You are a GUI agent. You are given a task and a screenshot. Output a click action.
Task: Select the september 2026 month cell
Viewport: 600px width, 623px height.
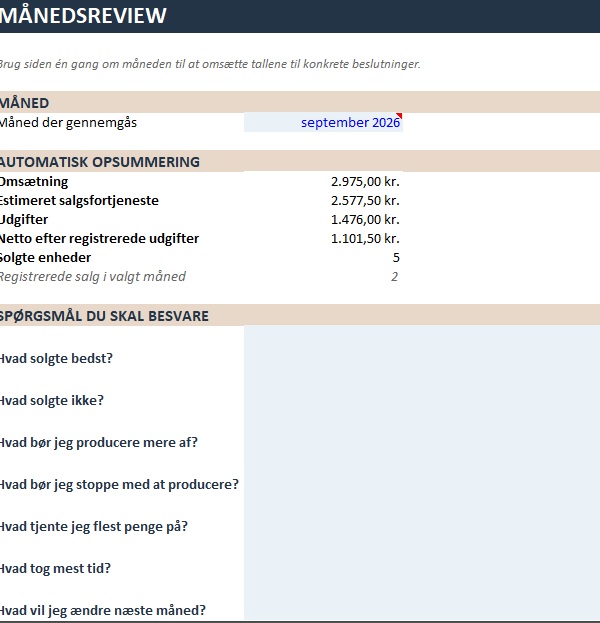[x=323, y=122]
